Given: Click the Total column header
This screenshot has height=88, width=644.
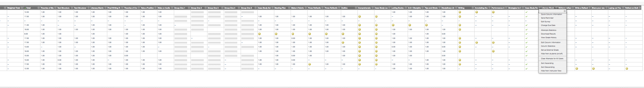Looking at the screenshot, I should tap(28, 8).
